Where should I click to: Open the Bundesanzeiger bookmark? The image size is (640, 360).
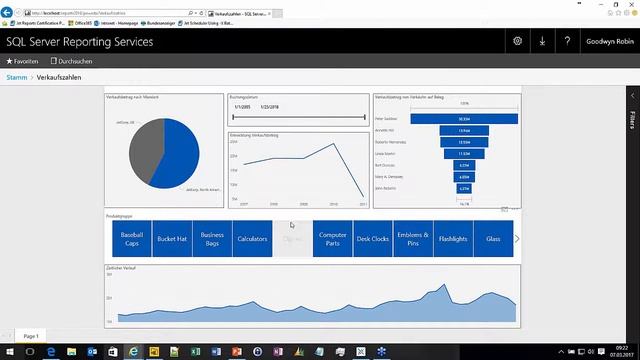(x=158, y=23)
